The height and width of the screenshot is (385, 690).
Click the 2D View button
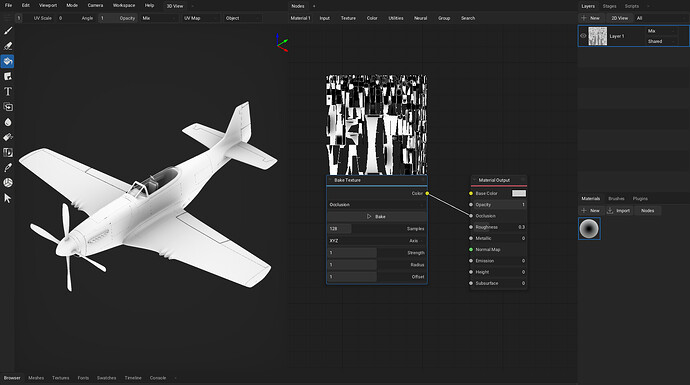click(619, 18)
